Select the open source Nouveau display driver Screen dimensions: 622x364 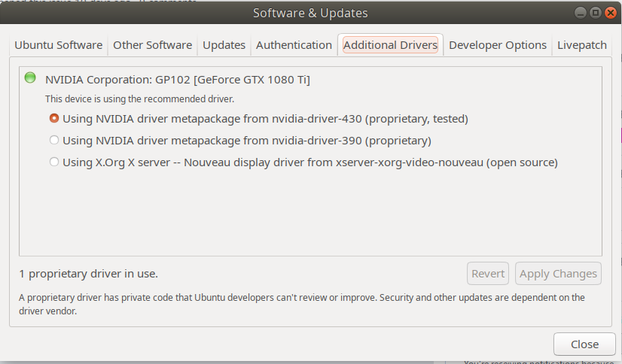pos(54,162)
